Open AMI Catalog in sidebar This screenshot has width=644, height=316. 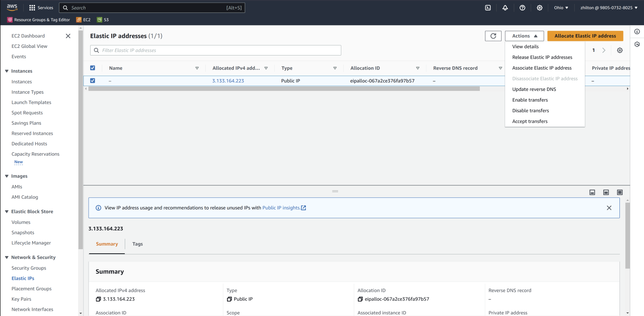tap(25, 197)
